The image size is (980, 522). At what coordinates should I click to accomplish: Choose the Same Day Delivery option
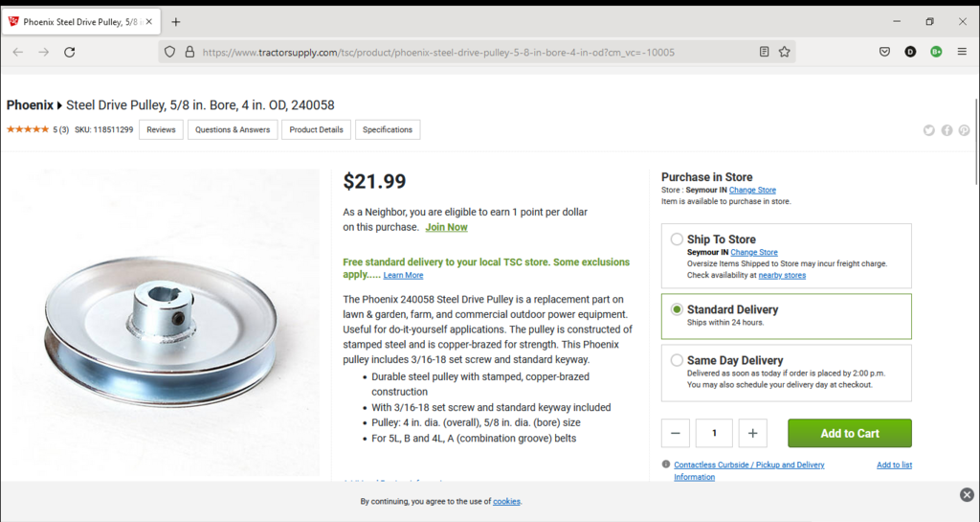678,360
